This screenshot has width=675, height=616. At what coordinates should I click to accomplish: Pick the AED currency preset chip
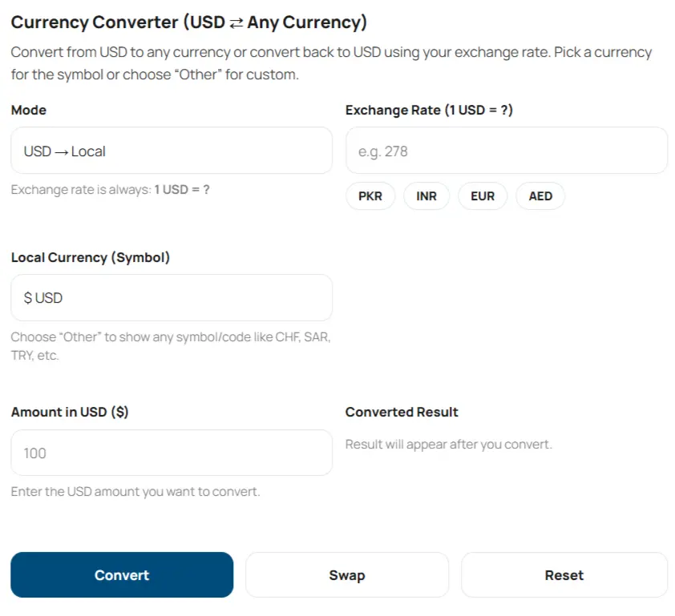[x=540, y=195]
